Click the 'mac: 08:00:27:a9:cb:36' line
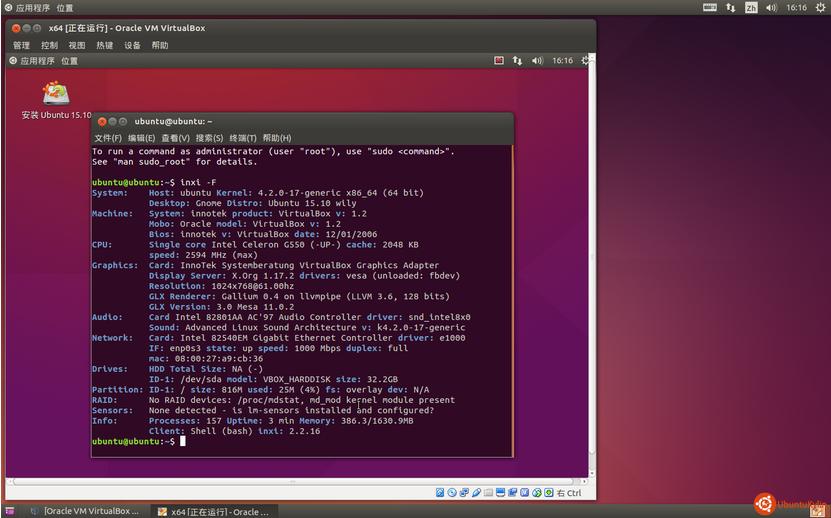831x518 pixels. 206,358
